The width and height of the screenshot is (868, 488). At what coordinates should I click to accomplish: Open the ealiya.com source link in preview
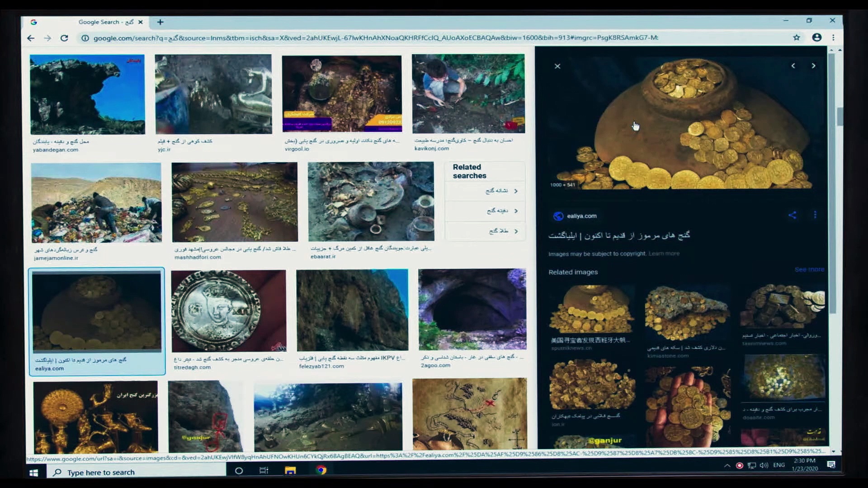click(581, 216)
